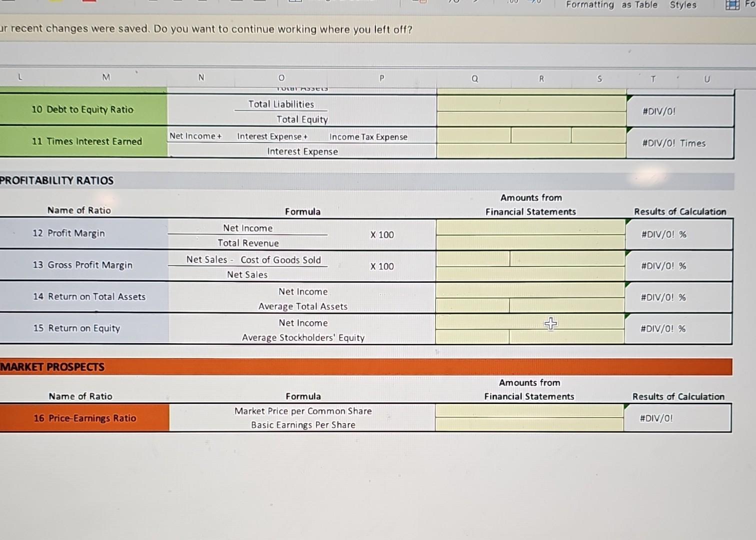The width and height of the screenshot is (756, 540).
Task: Click the 'X 100' text in Profit Margin row
Action: 382,234
